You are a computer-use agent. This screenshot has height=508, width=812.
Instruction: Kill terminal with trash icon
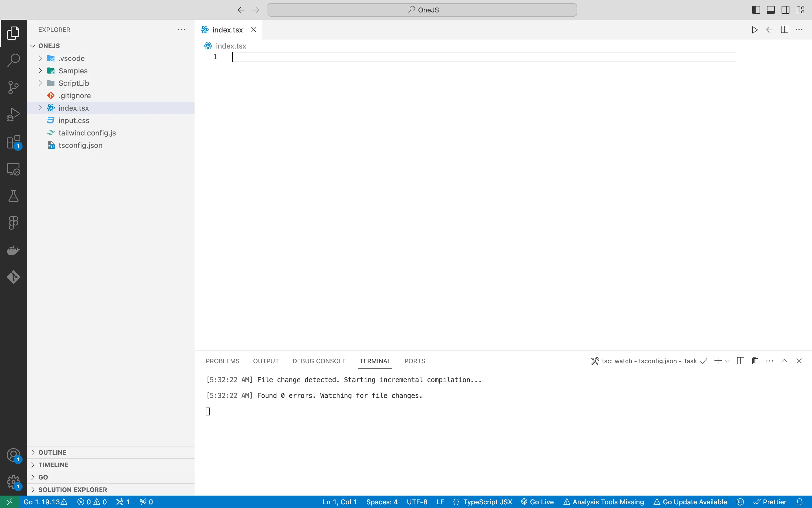coord(755,361)
